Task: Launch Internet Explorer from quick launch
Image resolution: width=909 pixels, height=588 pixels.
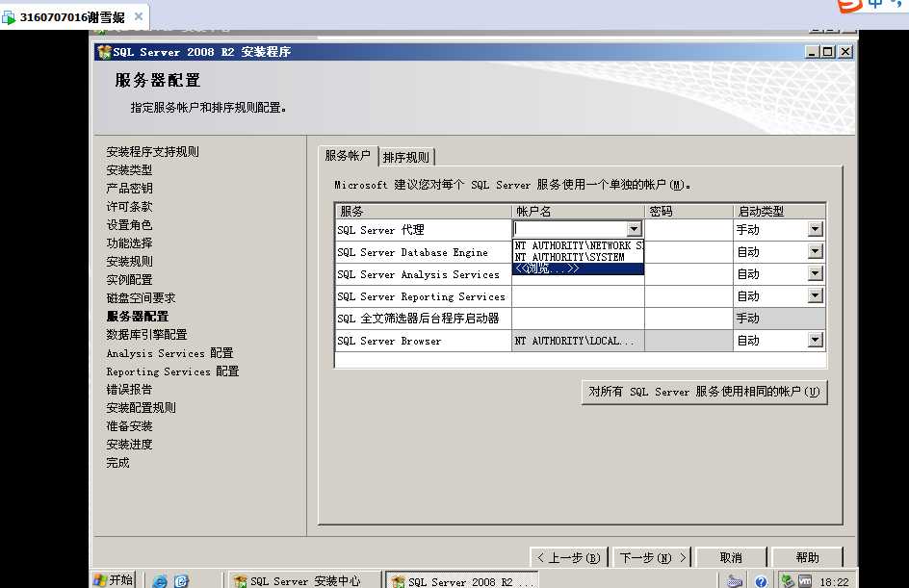Action: pyautogui.click(x=160, y=581)
